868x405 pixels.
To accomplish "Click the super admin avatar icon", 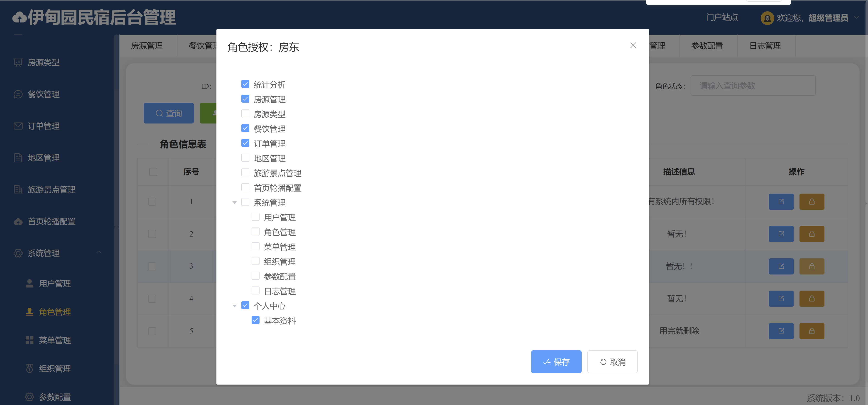I will [x=767, y=18].
